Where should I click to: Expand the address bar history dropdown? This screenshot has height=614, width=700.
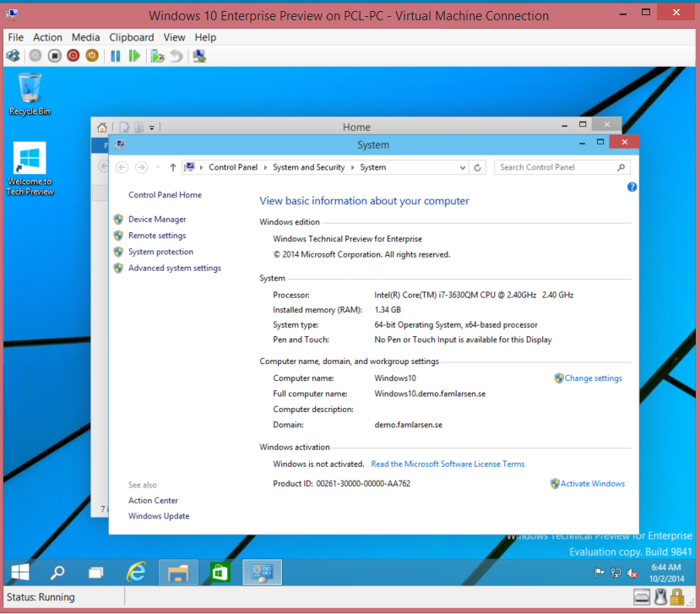462,167
